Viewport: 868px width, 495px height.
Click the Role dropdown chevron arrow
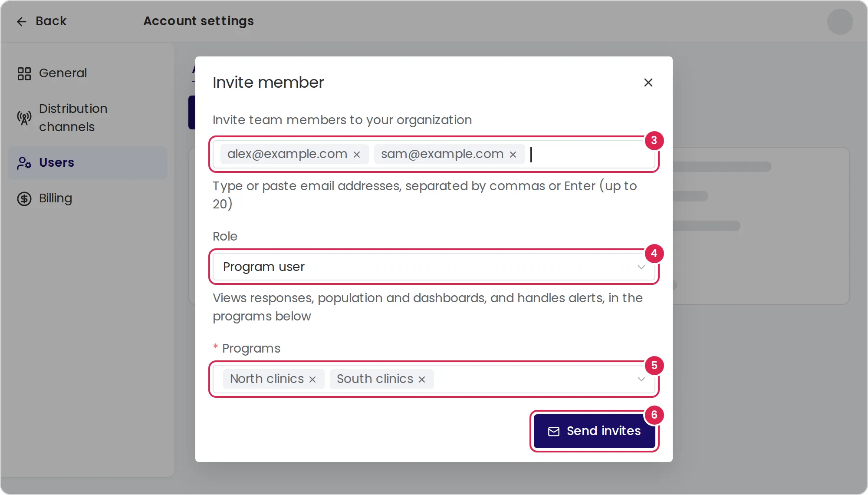[x=641, y=267]
